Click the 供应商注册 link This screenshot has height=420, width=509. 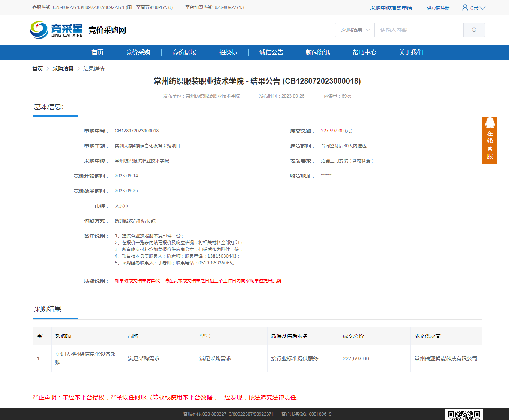click(x=438, y=8)
